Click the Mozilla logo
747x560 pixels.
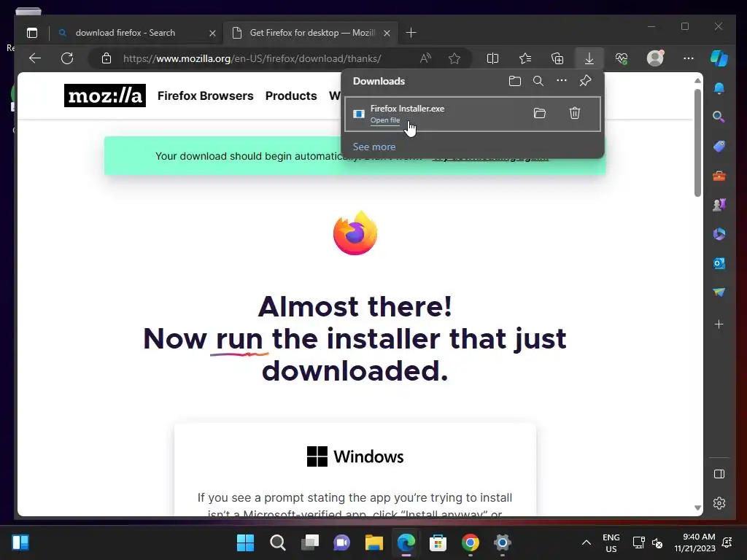pyautogui.click(x=105, y=96)
